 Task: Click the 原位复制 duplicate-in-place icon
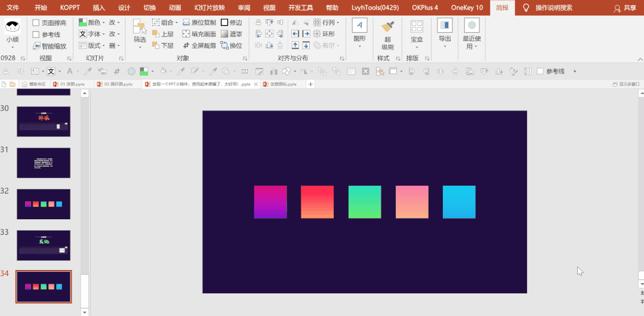coord(186,23)
